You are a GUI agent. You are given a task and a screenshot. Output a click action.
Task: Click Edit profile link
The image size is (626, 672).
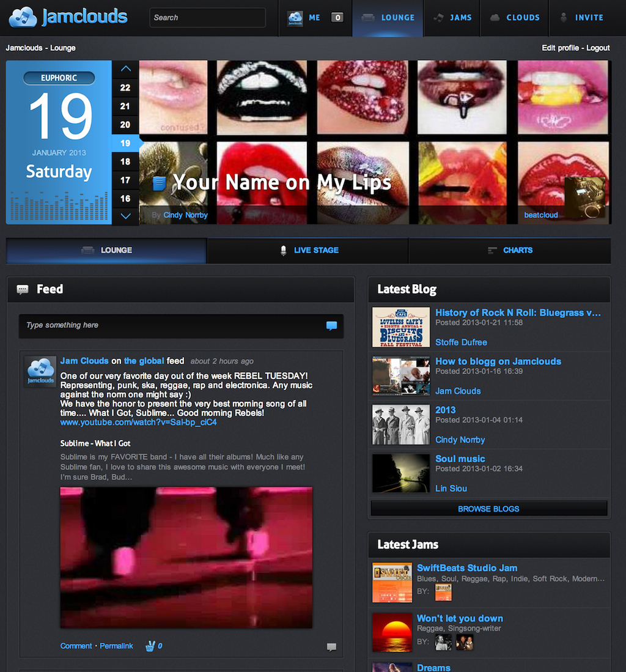point(560,48)
